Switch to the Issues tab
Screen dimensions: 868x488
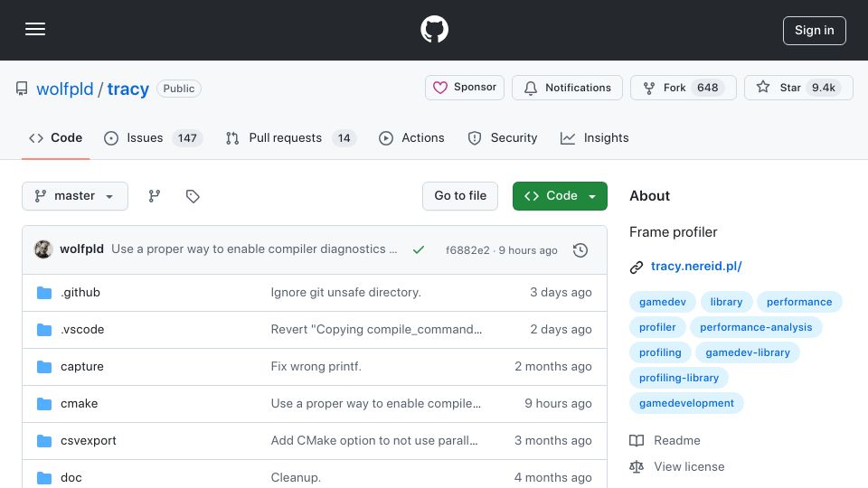(153, 137)
